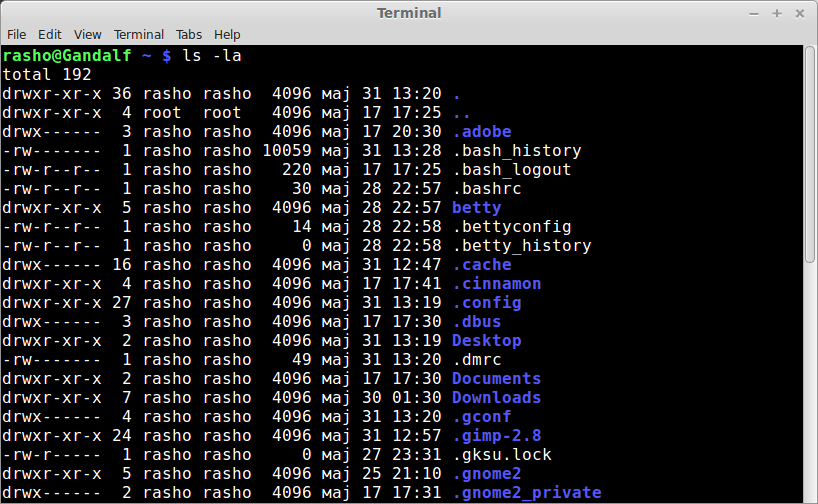Click the rasho@Gandalf prompt text
Image resolution: width=818 pixels, height=504 pixels.
(x=67, y=55)
